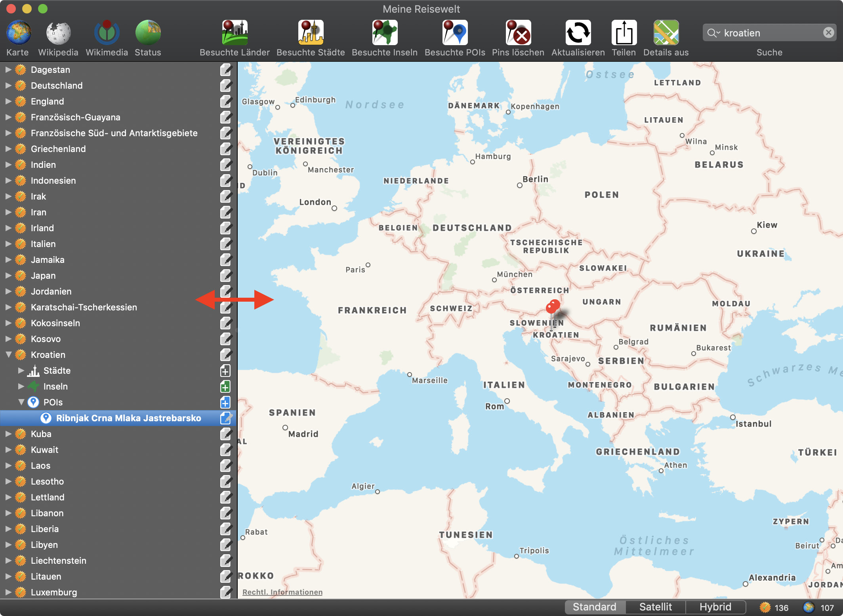Switch map to Satellit view
Viewport: 843px width, 616px height.
[x=656, y=607]
